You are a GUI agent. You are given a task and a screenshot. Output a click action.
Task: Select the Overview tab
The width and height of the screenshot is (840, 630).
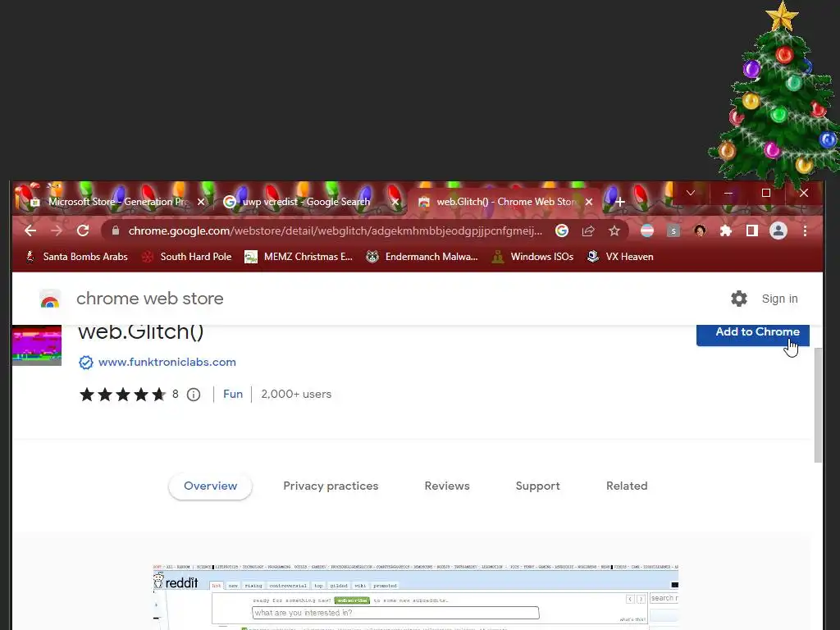click(x=210, y=486)
